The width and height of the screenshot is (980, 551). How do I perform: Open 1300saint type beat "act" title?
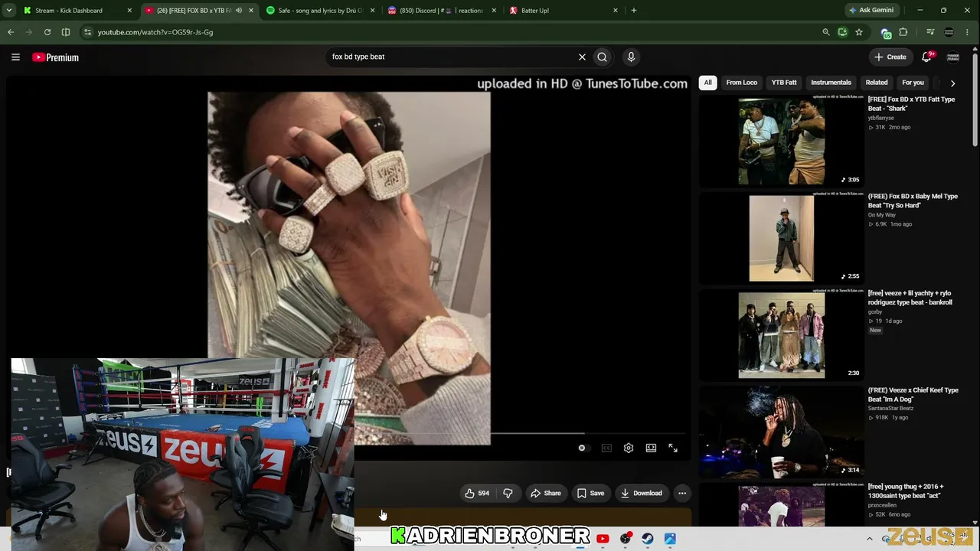point(906,491)
